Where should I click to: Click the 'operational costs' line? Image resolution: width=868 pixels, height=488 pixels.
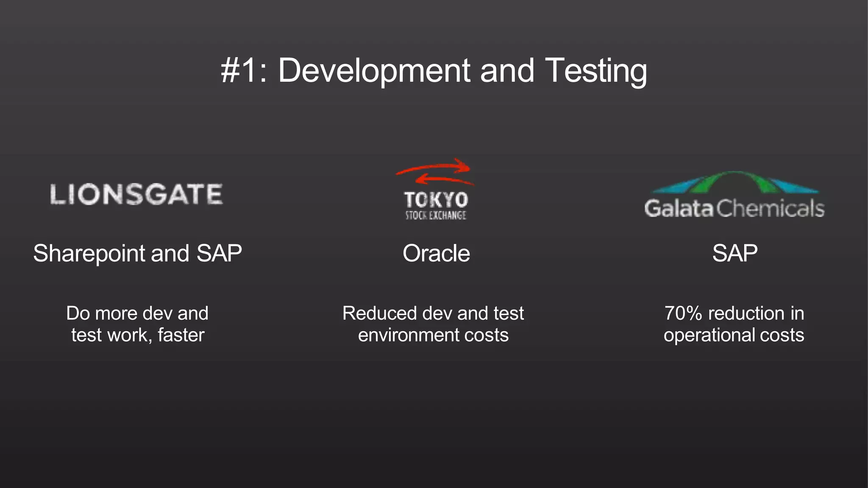click(x=734, y=335)
